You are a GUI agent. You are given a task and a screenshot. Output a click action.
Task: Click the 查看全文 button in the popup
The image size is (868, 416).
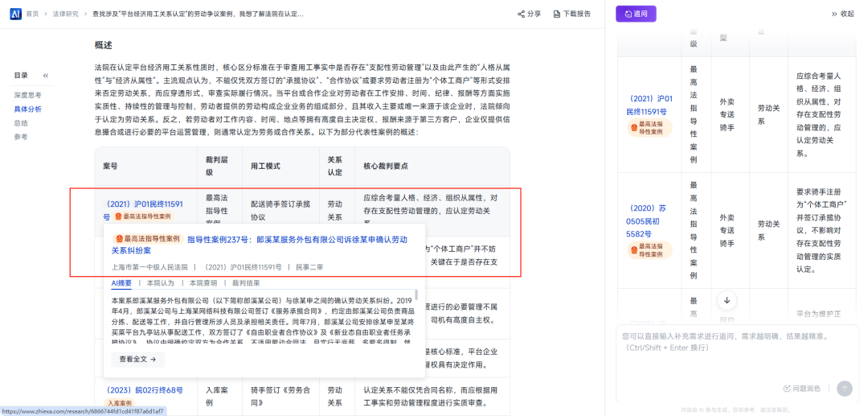tap(138, 360)
